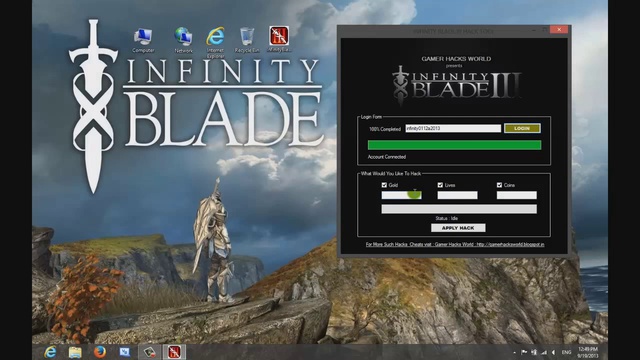Launch Firefox from the taskbar
Screen dimensions: 640x360
[100, 352]
